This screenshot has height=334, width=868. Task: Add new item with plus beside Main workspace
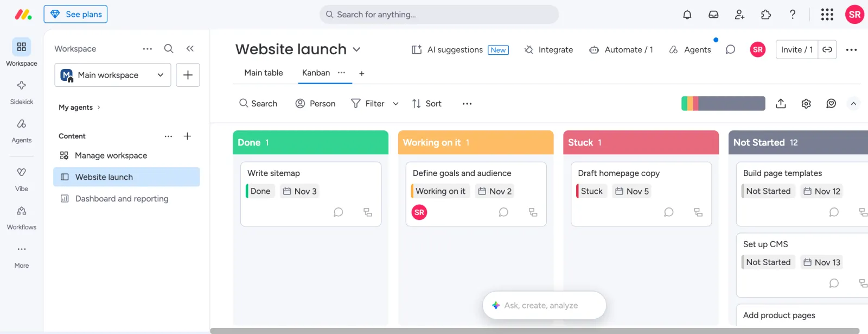[188, 75]
